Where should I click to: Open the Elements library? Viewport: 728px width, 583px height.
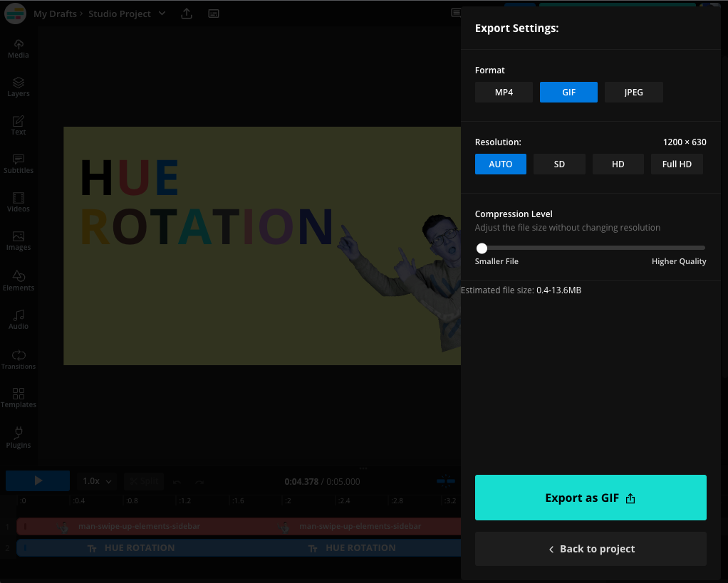coord(18,280)
